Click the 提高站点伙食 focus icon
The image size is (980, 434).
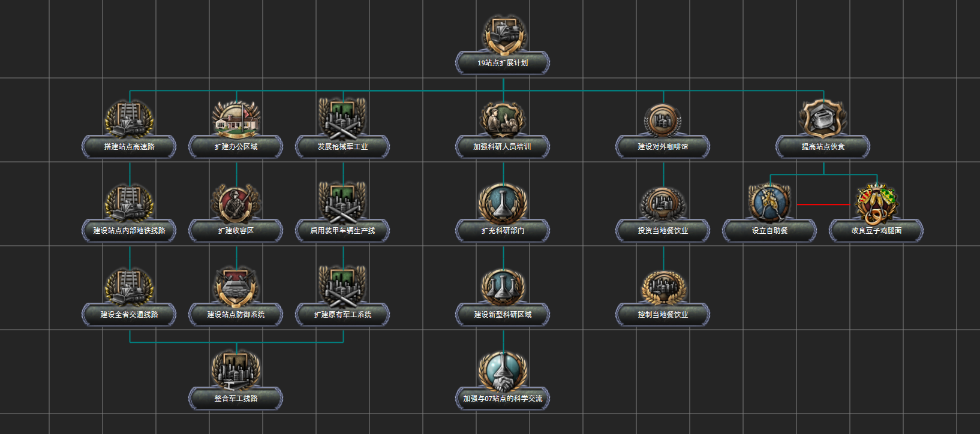click(x=823, y=119)
